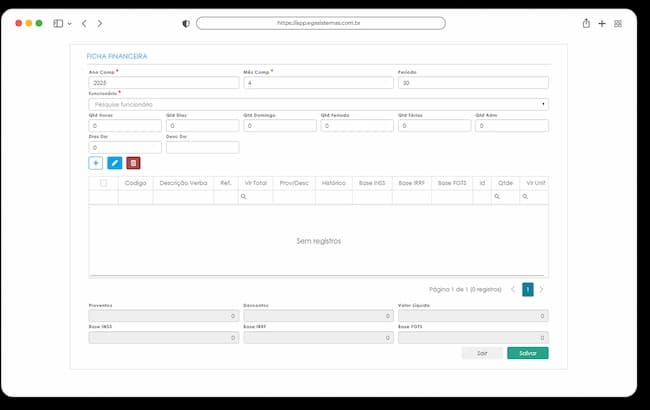This screenshot has height=410, width=650.
Task: Click the Salvar button
Action: [528, 353]
